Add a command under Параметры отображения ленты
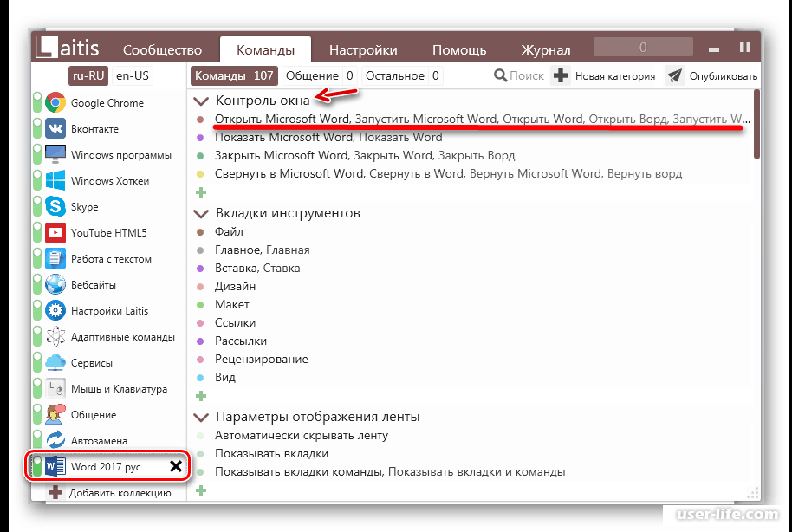This screenshot has height=532, width=792. click(x=201, y=490)
